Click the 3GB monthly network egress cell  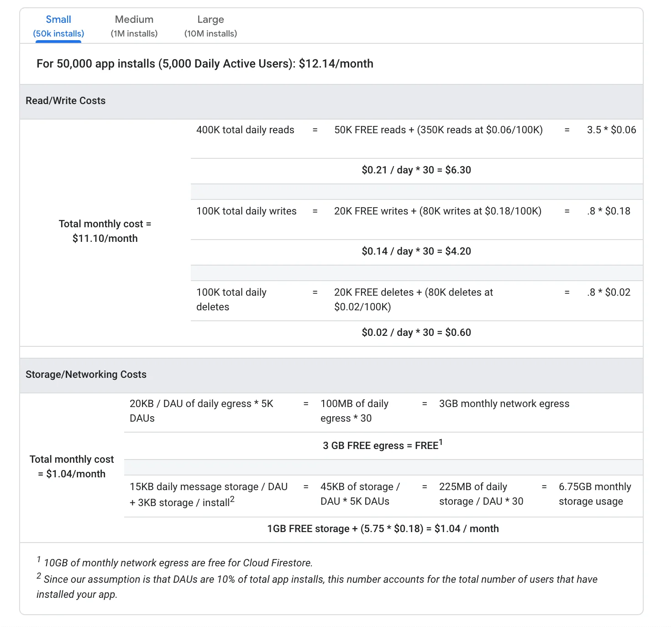tap(504, 404)
